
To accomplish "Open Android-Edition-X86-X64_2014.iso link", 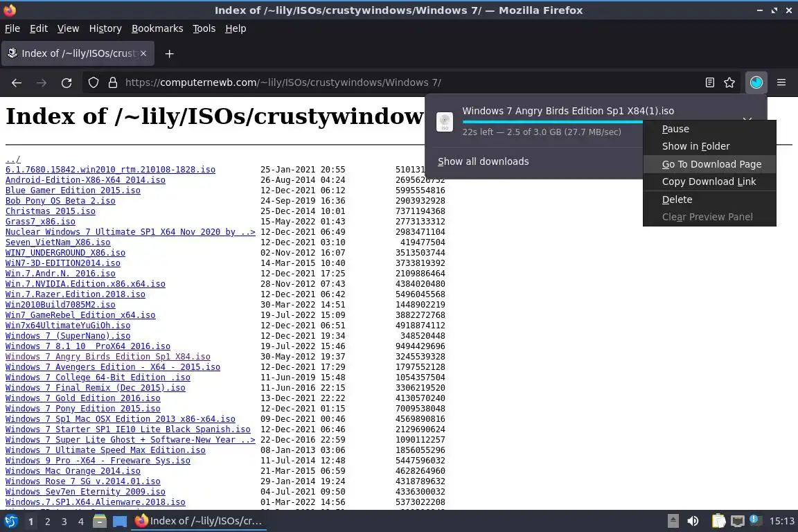I will pos(85,179).
